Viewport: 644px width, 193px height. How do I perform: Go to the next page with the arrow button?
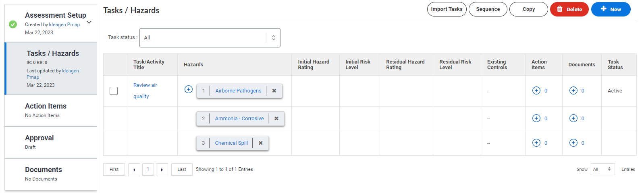(162, 170)
